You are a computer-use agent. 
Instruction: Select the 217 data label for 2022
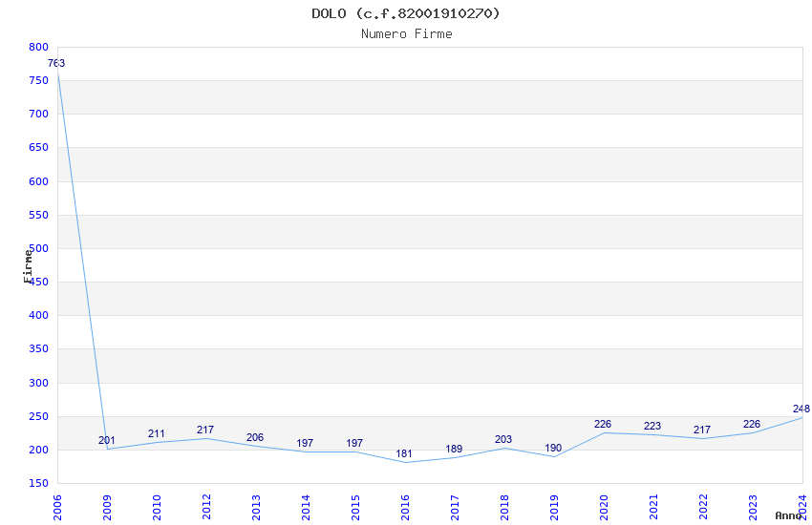click(702, 430)
